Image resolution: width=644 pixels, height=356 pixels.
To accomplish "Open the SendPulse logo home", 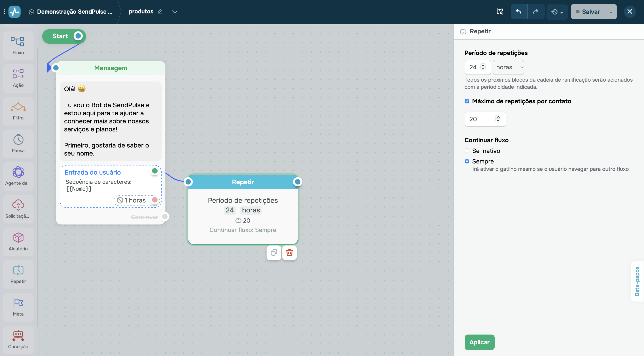I will tap(15, 12).
